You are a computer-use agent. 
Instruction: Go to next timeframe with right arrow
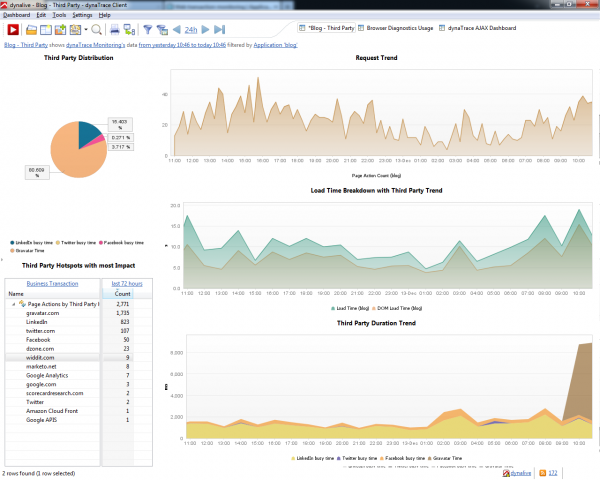click(205, 29)
